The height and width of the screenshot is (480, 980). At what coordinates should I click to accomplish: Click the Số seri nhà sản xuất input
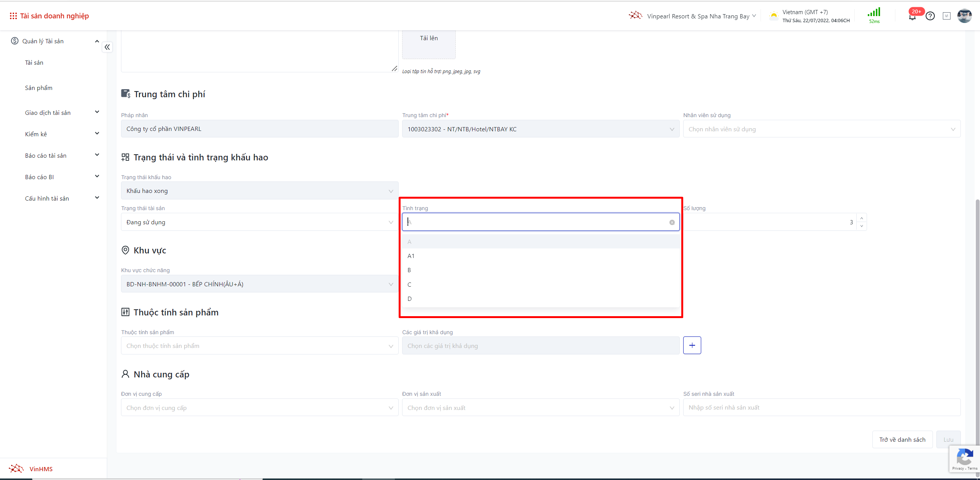tap(821, 407)
